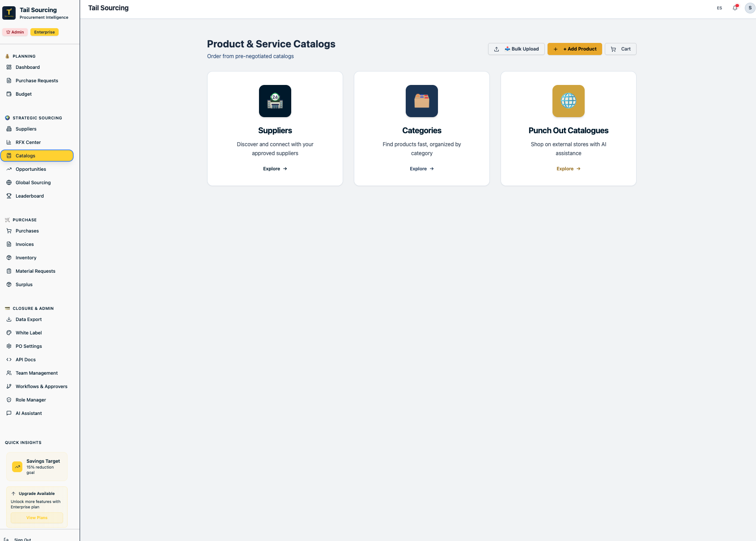Click the Savings Target insight card
The width and height of the screenshot is (756, 541).
tap(37, 467)
